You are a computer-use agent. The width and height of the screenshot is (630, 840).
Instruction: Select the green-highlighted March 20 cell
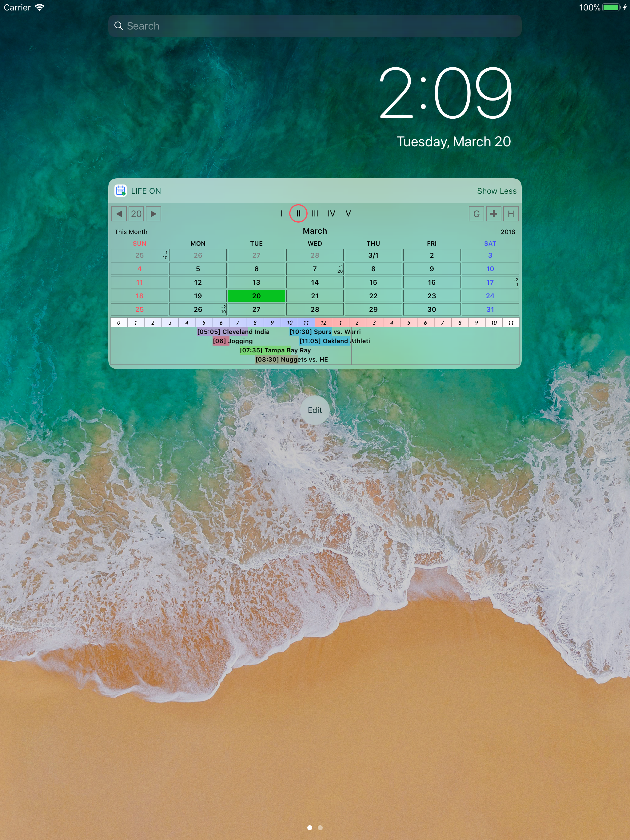click(x=257, y=296)
